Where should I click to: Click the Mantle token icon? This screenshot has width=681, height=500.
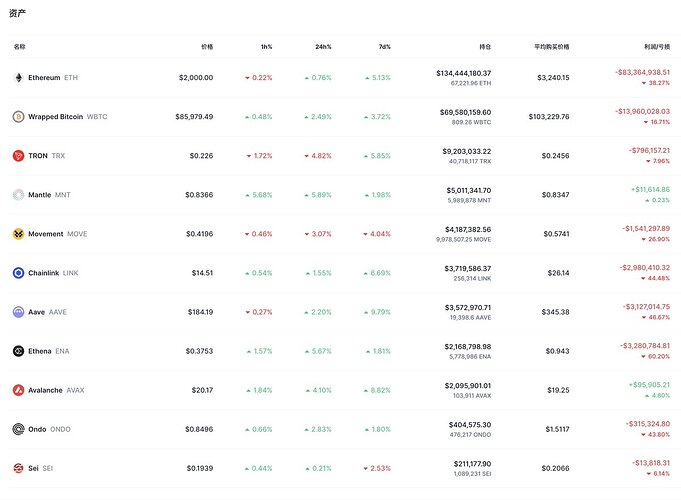(x=18, y=195)
